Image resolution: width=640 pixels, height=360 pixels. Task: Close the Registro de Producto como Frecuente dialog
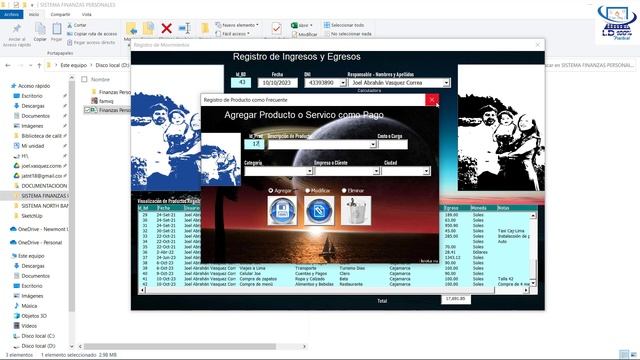point(432,100)
